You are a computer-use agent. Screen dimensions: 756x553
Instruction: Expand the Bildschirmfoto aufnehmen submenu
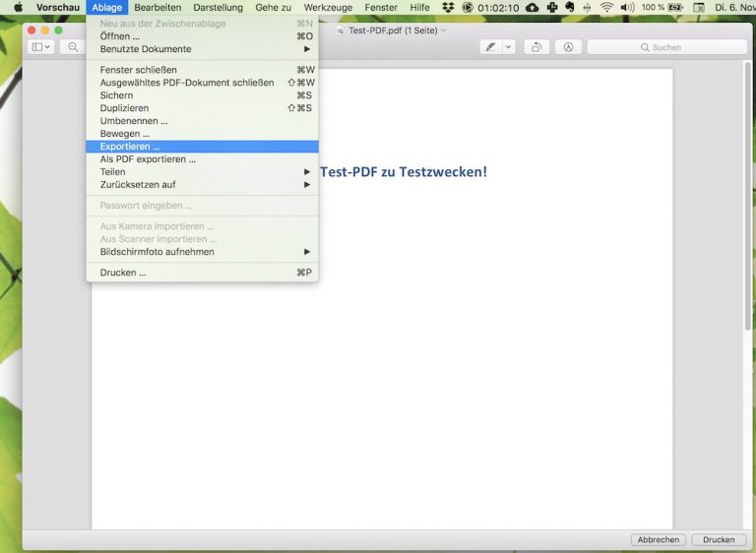(202, 252)
